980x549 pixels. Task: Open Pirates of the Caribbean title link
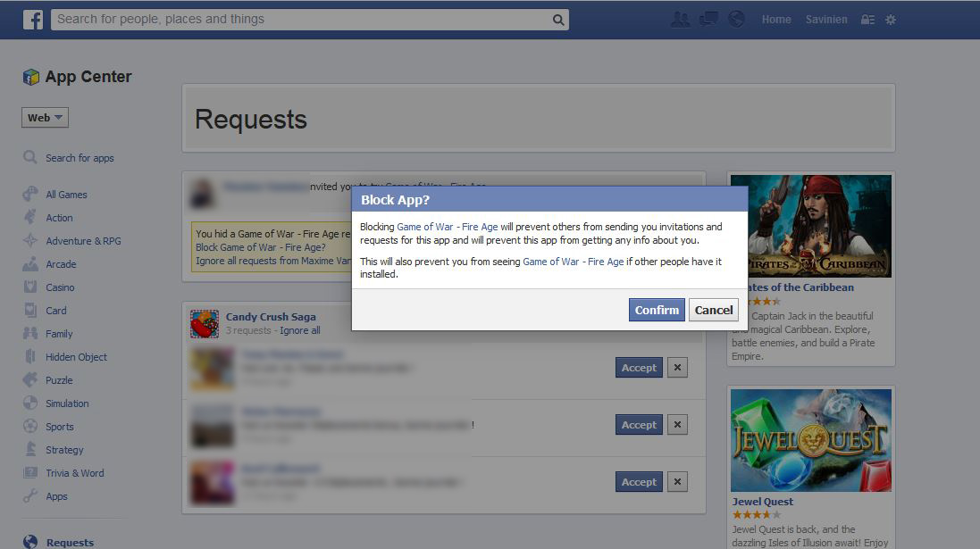pos(801,287)
